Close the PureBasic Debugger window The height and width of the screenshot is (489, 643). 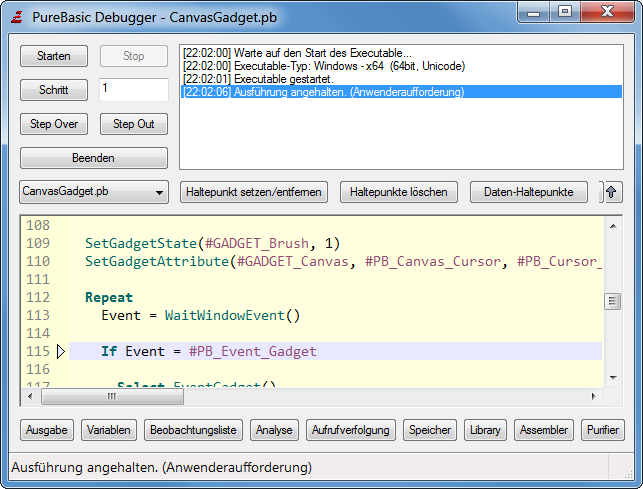608,12
